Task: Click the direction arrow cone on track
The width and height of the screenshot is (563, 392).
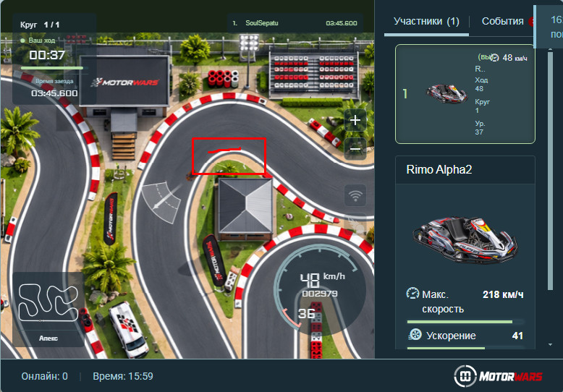Action: coord(161,203)
